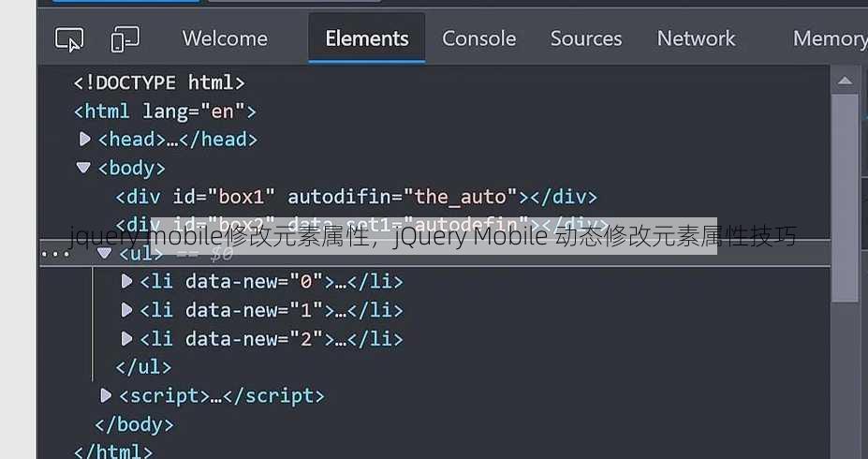Select the closing </body> tag line
This screenshot has height=459, width=868.
(x=134, y=424)
